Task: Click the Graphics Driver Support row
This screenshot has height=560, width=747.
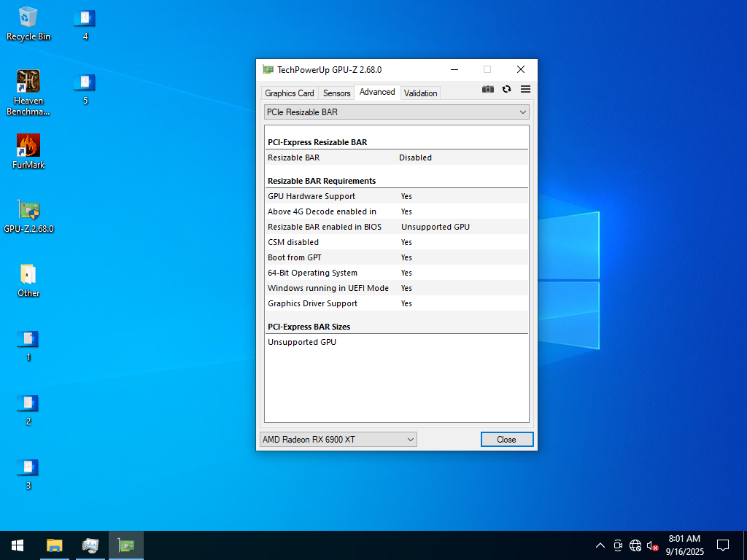Action: point(396,303)
